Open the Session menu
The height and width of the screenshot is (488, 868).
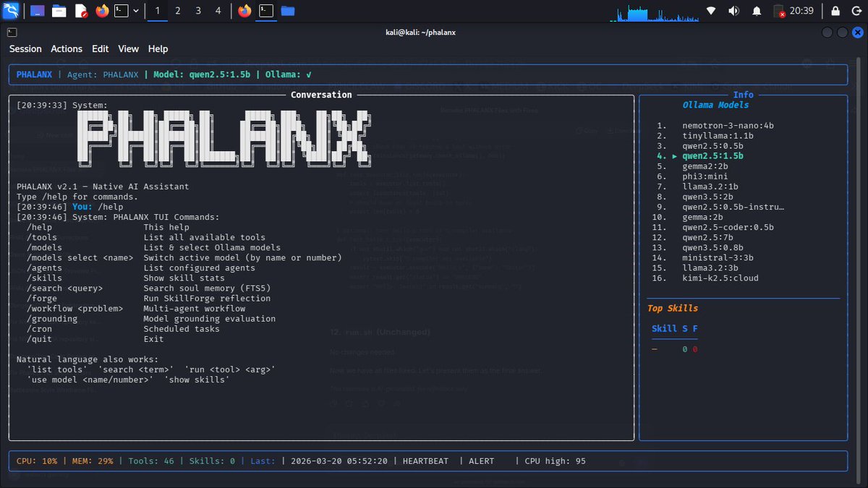[x=25, y=48]
